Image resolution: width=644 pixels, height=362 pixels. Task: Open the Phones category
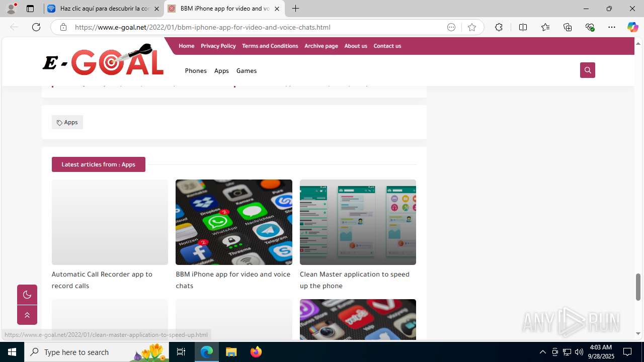tap(196, 71)
